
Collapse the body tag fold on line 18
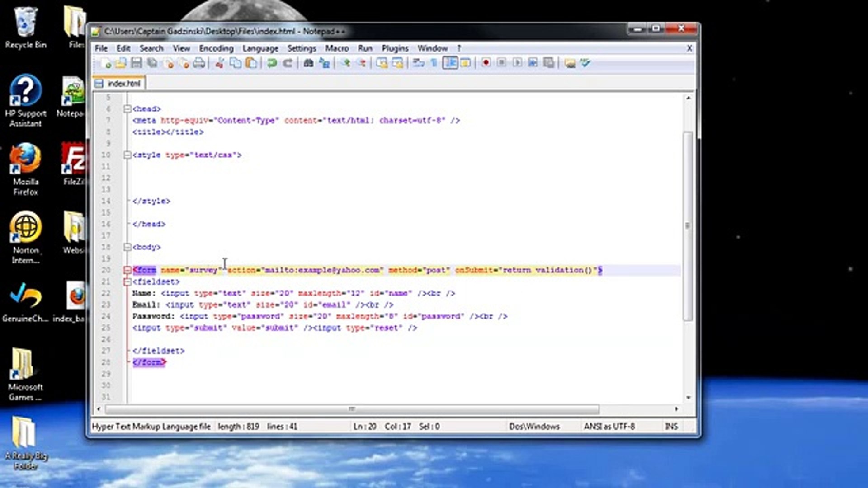coord(127,247)
